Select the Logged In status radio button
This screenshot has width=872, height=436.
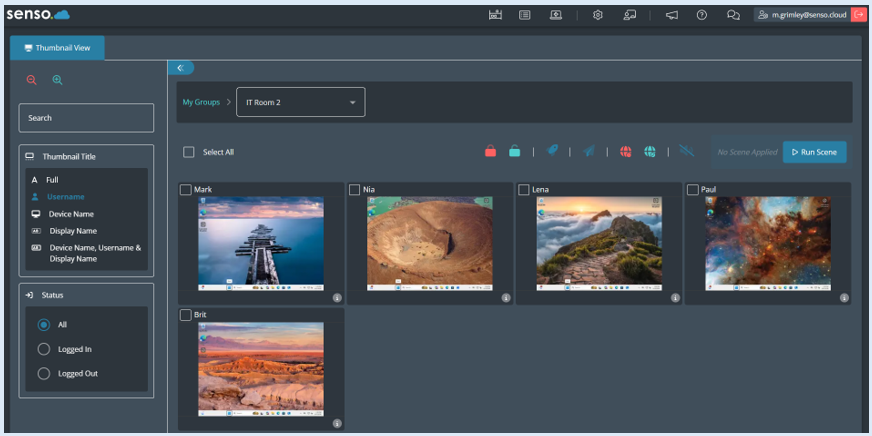pos(43,349)
